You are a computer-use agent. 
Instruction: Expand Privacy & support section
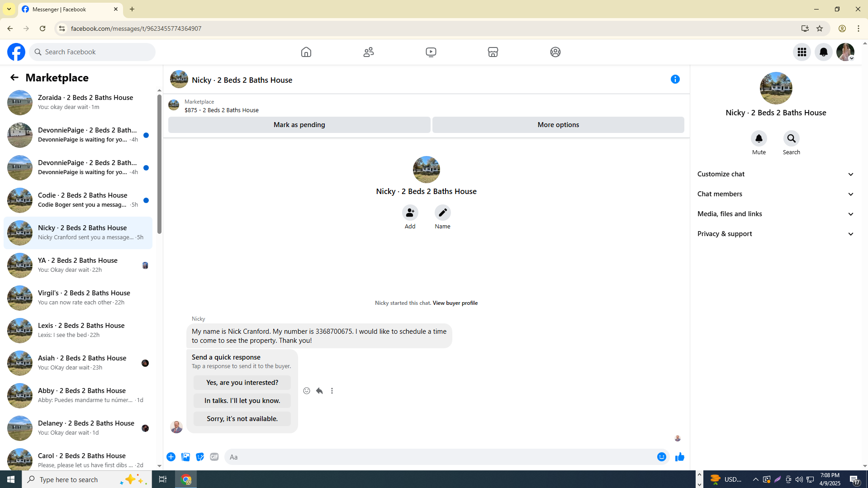click(776, 234)
